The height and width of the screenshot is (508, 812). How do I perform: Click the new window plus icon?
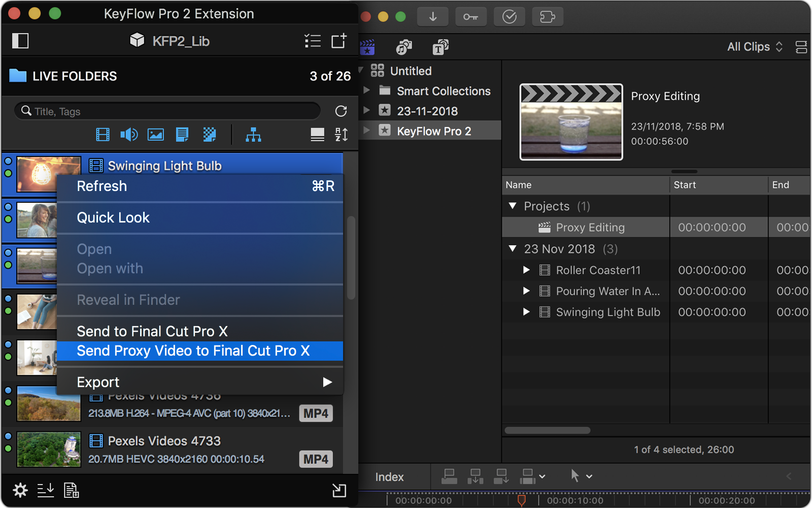(x=339, y=41)
